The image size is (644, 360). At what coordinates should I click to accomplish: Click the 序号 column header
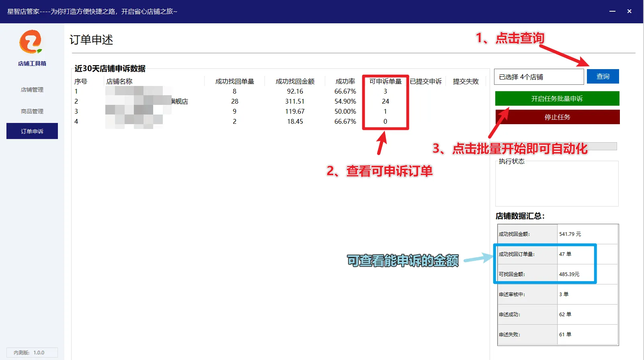tap(81, 81)
